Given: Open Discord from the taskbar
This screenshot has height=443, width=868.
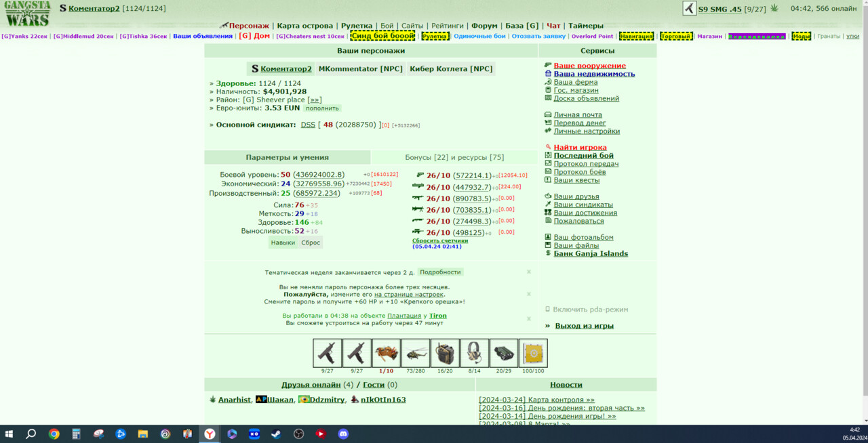Looking at the screenshot, I should click(343, 434).
